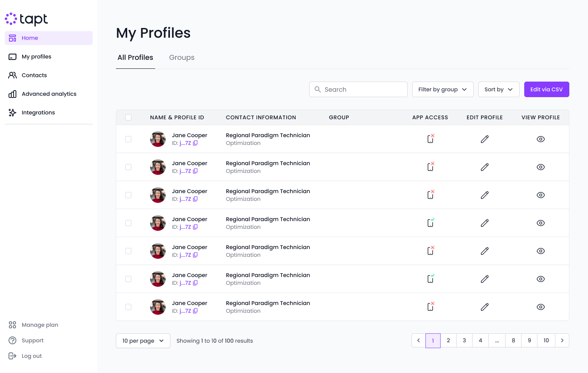Click the Support help icon
Image resolution: width=588 pixels, height=373 pixels.
pos(12,340)
